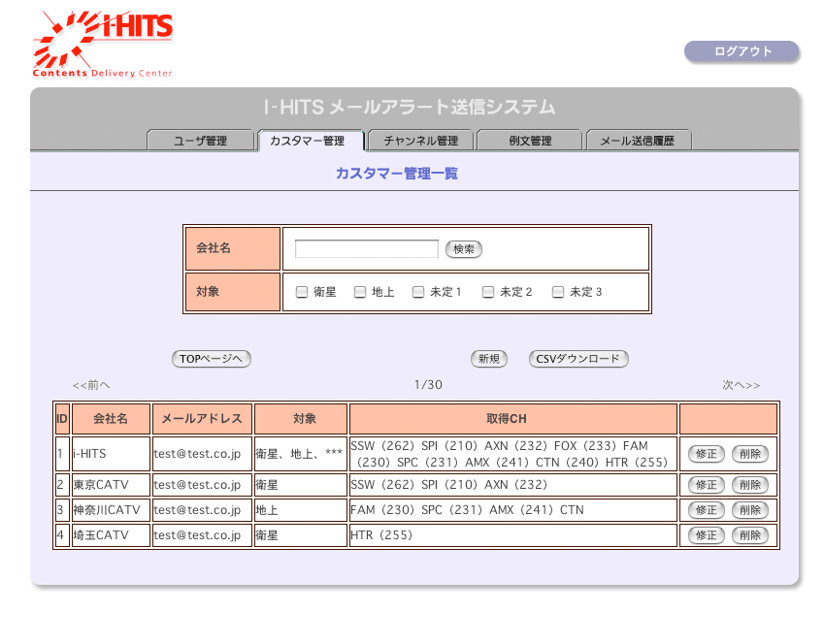Open the 例文管理 tab
The width and height of the screenshot is (825, 644).
pos(530,141)
